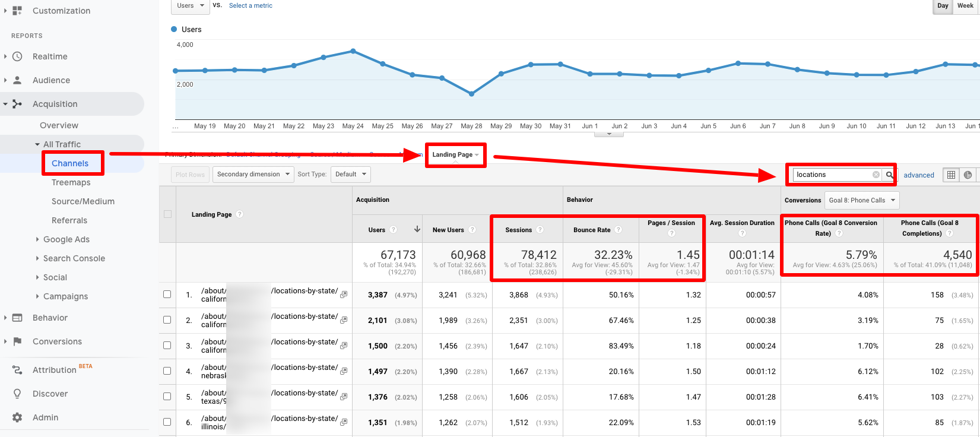Click the May 28 dip point on chart
Image resolution: width=980 pixels, height=437 pixels.
coord(471,94)
